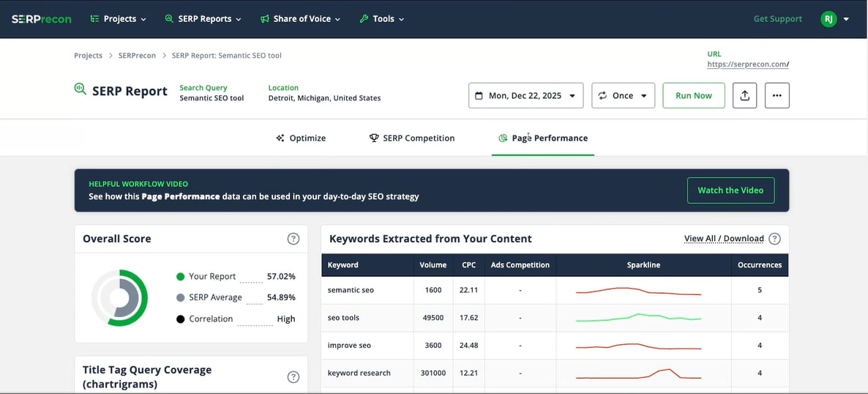Image resolution: width=868 pixels, height=394 pixels.
Task: Click the RJ user avatar
Action: (x=828, y=19)
